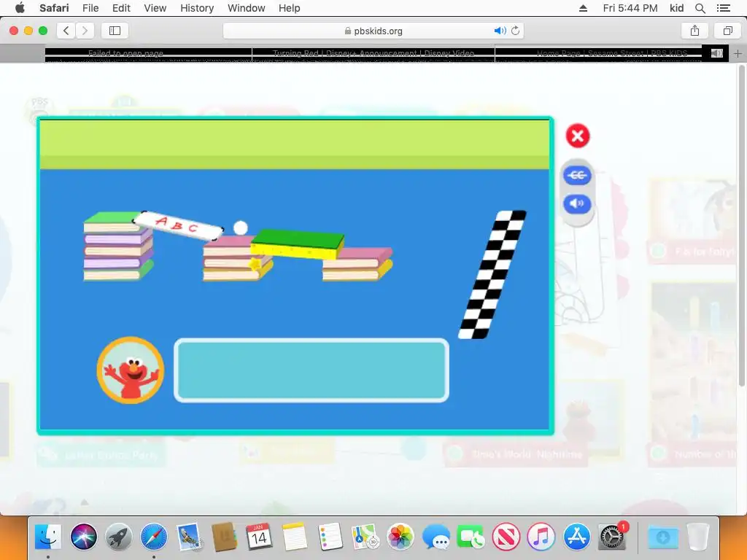Launch Siri from the Dock
Image resolution: width=747 pixels, height=560 pixels.
83,537
